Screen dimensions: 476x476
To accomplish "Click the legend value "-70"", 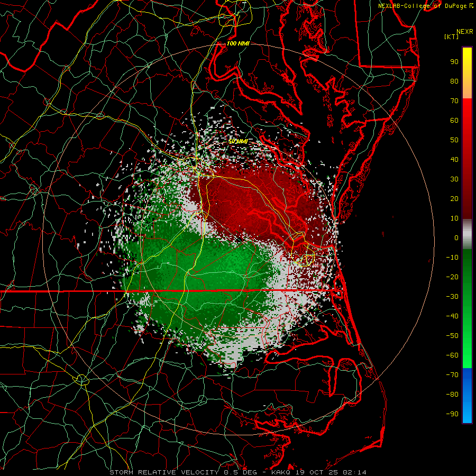I will click(452, 375).
